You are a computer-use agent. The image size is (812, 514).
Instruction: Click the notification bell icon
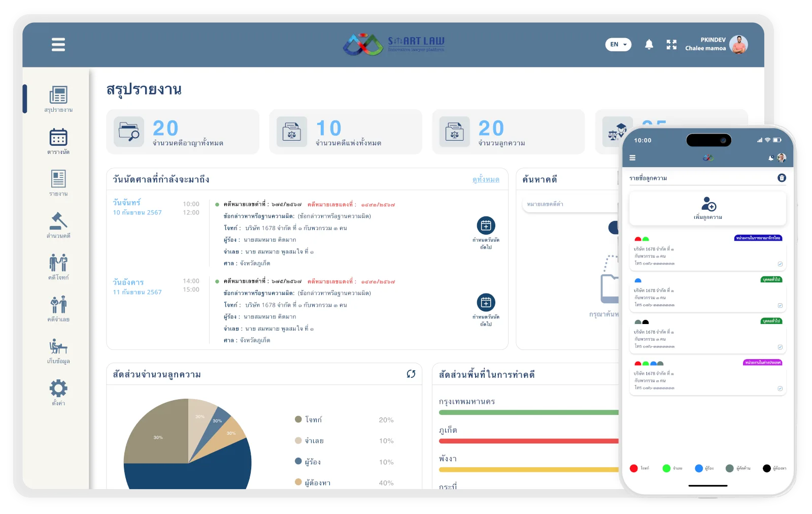tap(649, 45)
